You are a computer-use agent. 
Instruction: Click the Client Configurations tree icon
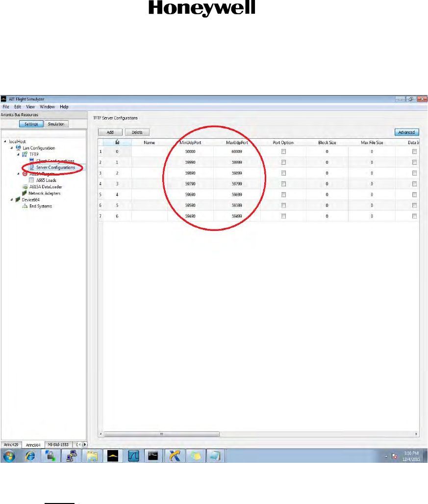click(32, 160)
